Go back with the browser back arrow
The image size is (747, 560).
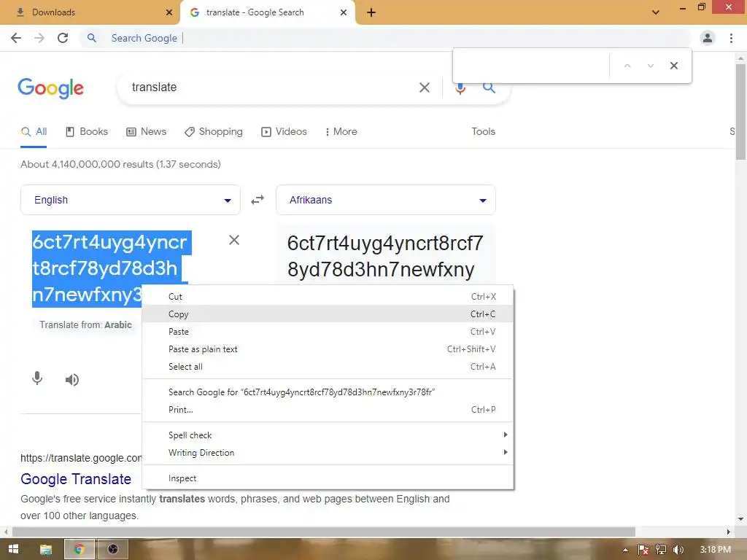point(16,38)
